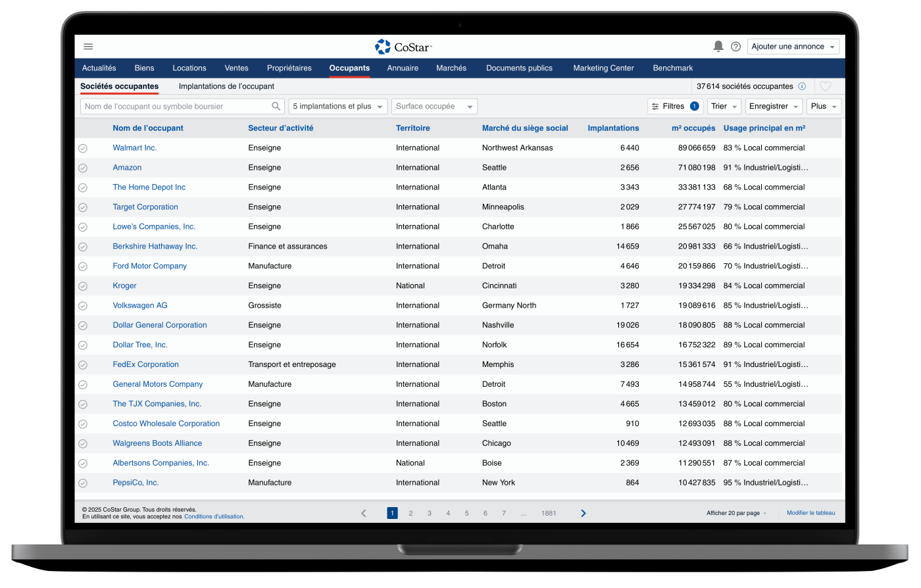Go to next page arrow
921x588 pixels.
(x=583, y=513)
